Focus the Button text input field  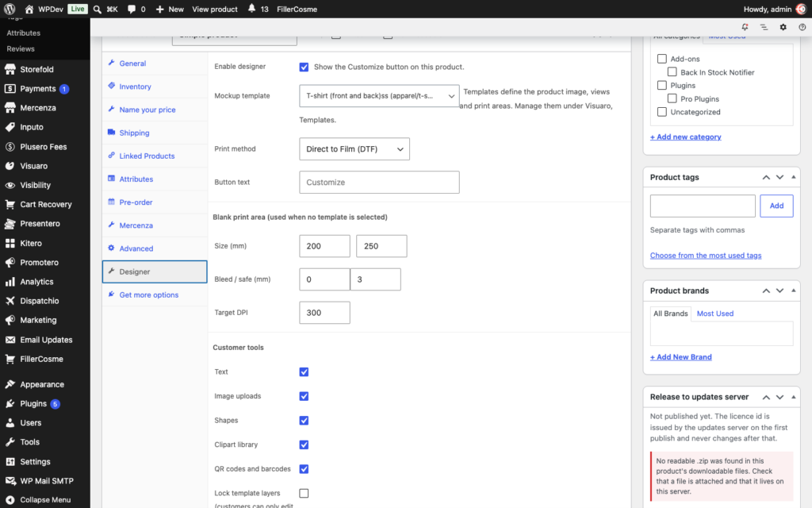pos(379,183)
